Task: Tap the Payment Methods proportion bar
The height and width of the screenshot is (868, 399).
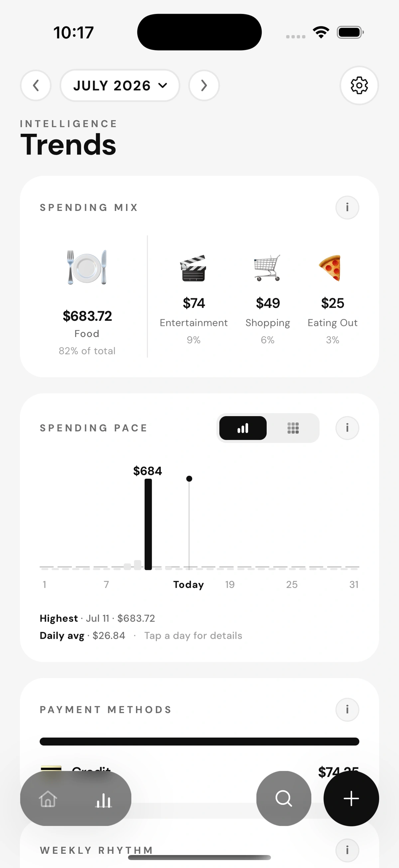Action: (x=199, y=741)
